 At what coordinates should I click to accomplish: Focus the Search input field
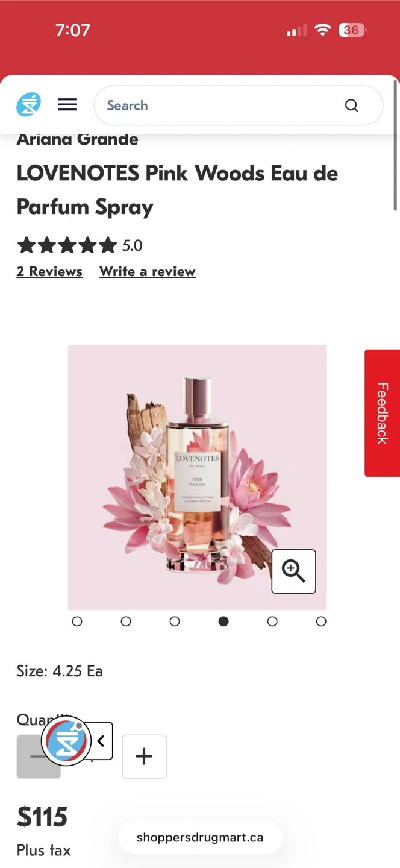point(220,105)
